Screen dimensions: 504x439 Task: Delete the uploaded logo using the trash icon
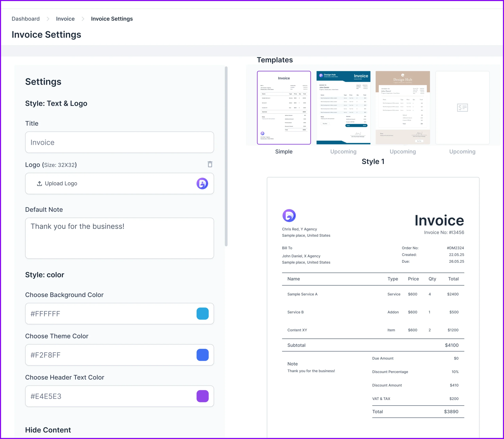point(210,164)
